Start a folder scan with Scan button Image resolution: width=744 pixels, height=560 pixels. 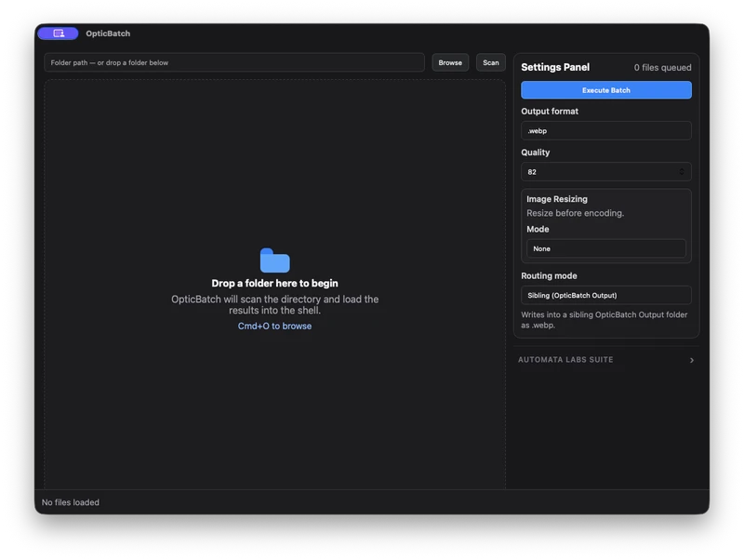491,62
